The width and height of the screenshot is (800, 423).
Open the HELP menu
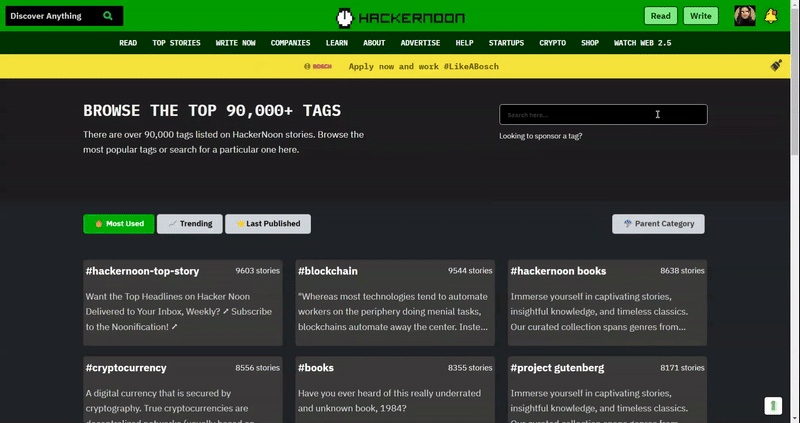click(464, 43)
